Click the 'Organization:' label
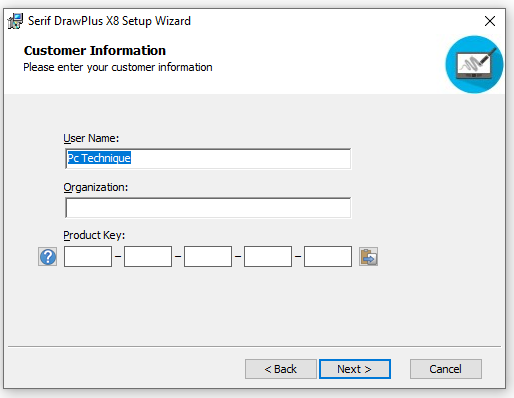Viewport: 514px width, 398px height. click(x=96, y=187)
